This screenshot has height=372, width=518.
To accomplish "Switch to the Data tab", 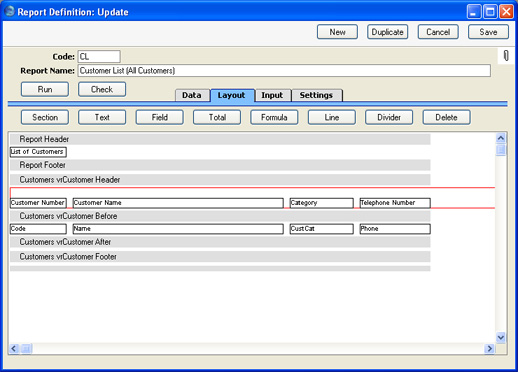I will [x=192, y=95].
